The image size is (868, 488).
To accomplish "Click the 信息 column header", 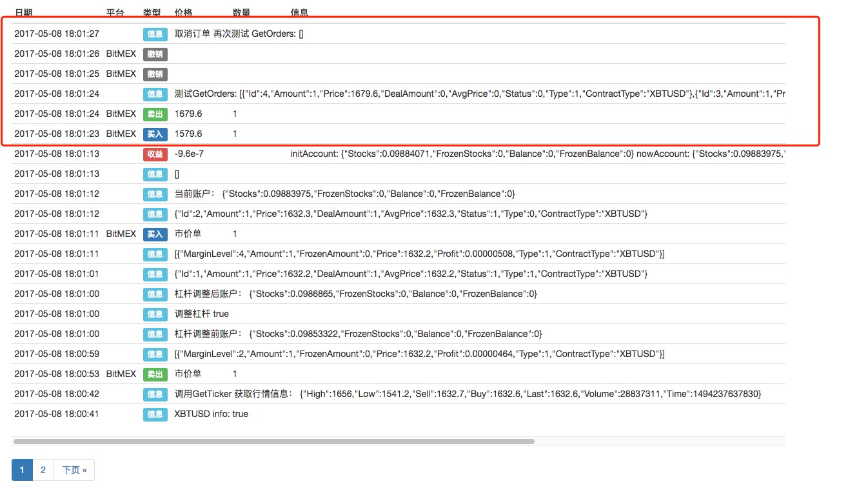I will [x=299, y=12].
